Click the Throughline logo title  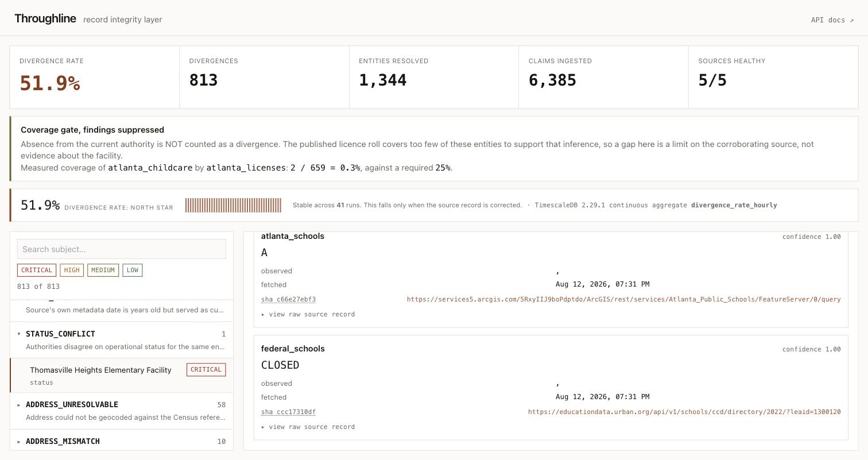(x=45, y=18)
